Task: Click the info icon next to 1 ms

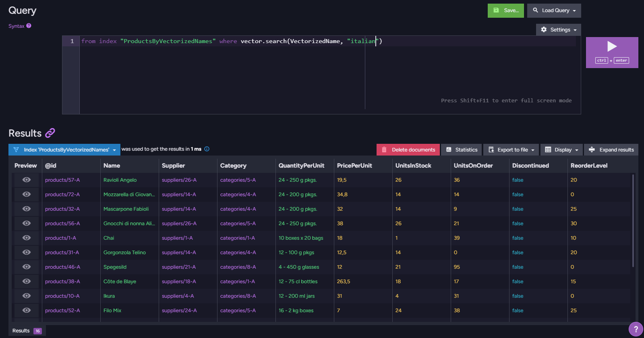Action: (207, 149)
